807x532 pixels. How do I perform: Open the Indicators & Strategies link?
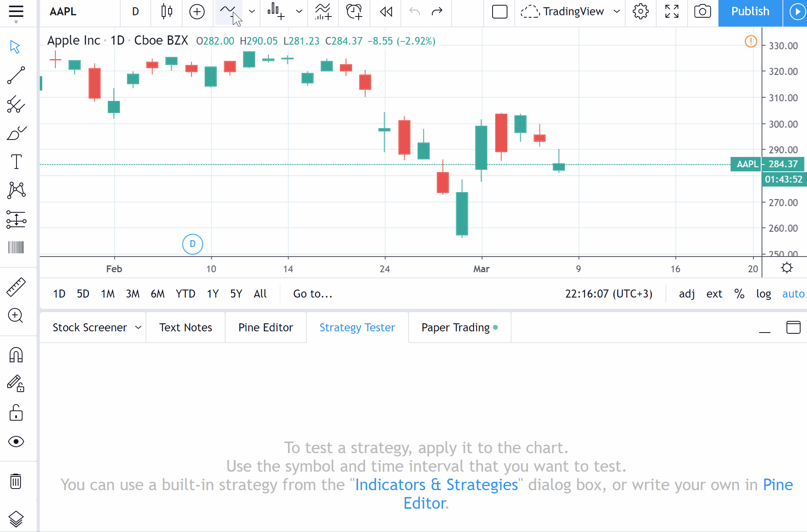coord(436,485)
